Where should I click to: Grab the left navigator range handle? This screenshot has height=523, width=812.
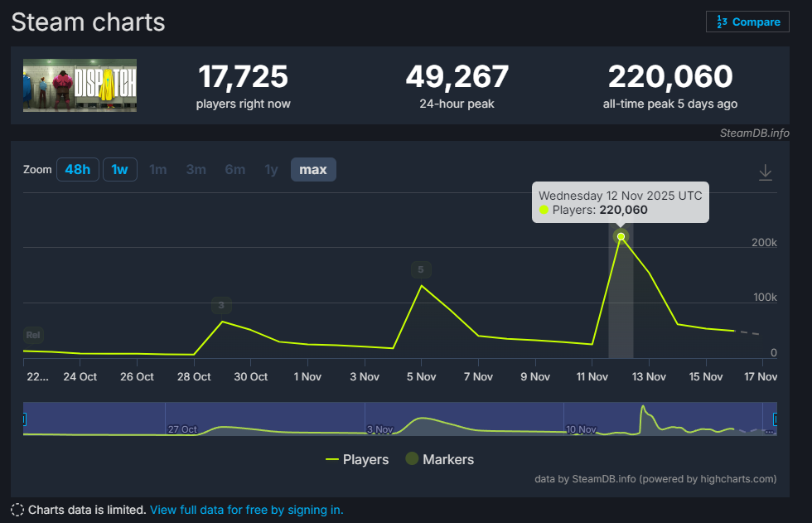click(24, 419)
